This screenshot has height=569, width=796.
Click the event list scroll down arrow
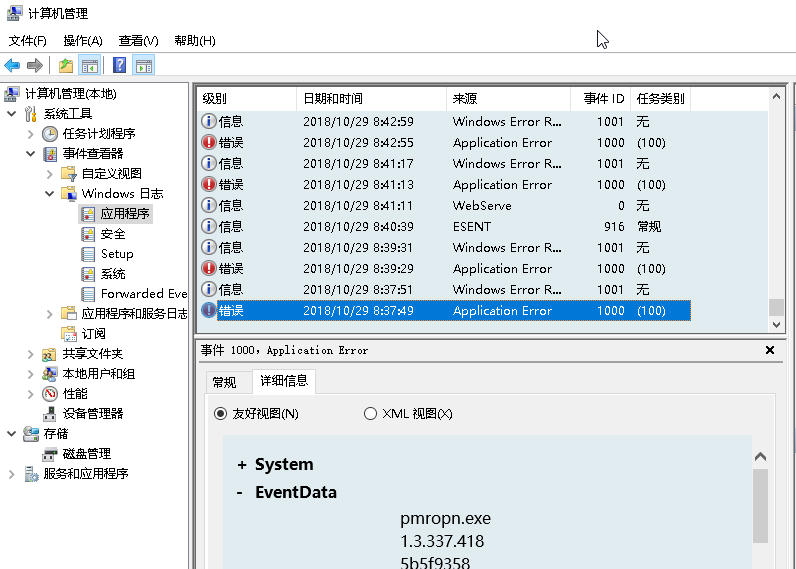[x=776, y=324]
